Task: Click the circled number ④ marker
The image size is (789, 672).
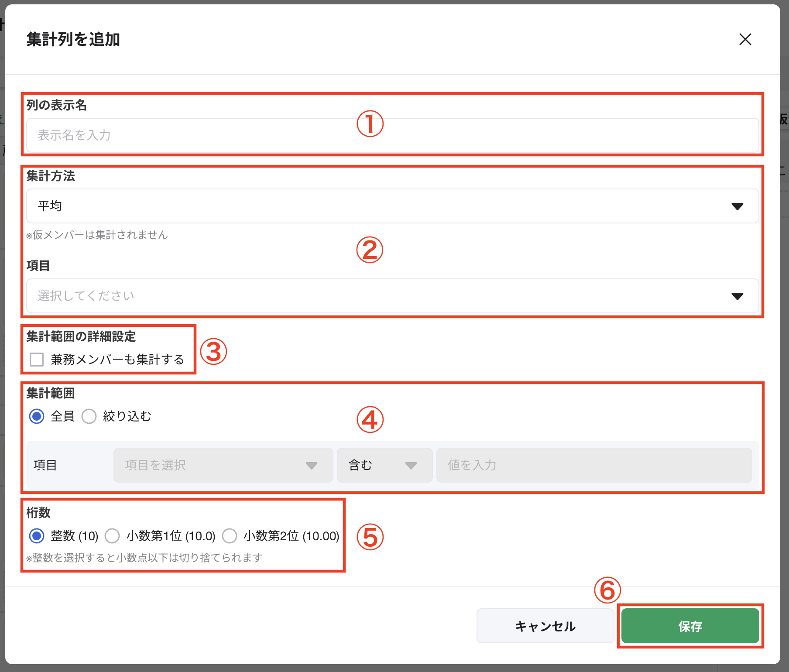Action: [x=370, y=420]
